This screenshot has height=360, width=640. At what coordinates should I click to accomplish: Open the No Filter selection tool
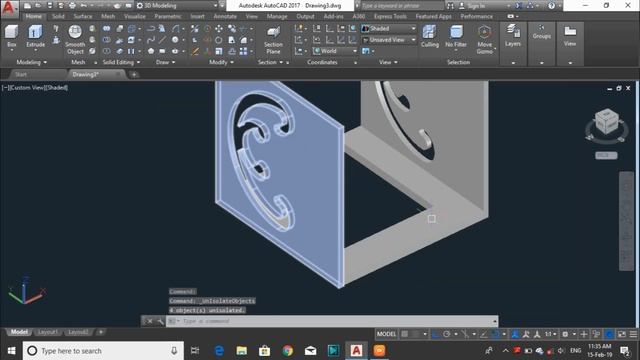pyautogui.click(x=456, y=36)
